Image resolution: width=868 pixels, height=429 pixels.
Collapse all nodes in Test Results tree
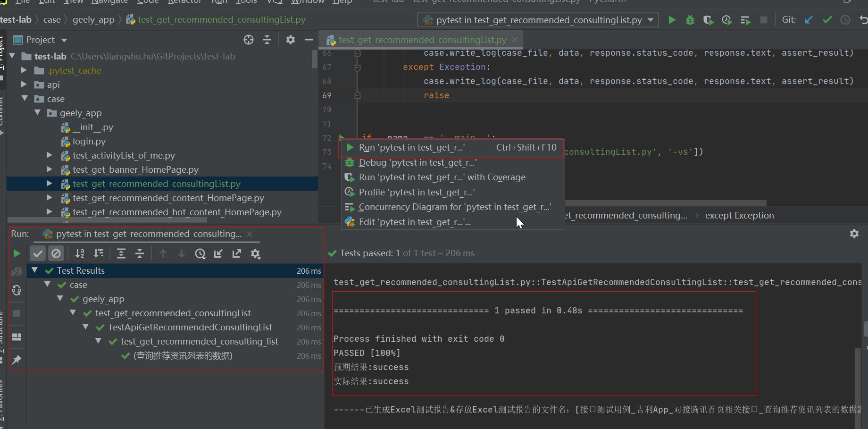point(139,253)
